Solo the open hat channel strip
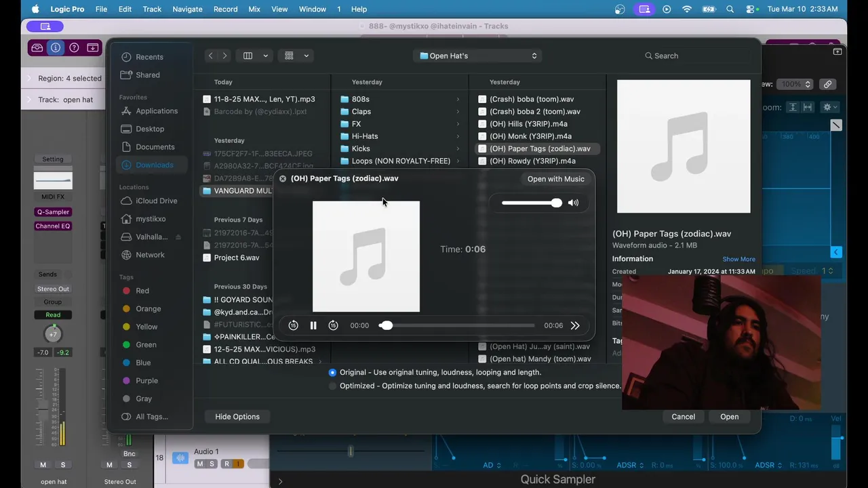This screenshot has width=868, height=488. tap(63, 465)
